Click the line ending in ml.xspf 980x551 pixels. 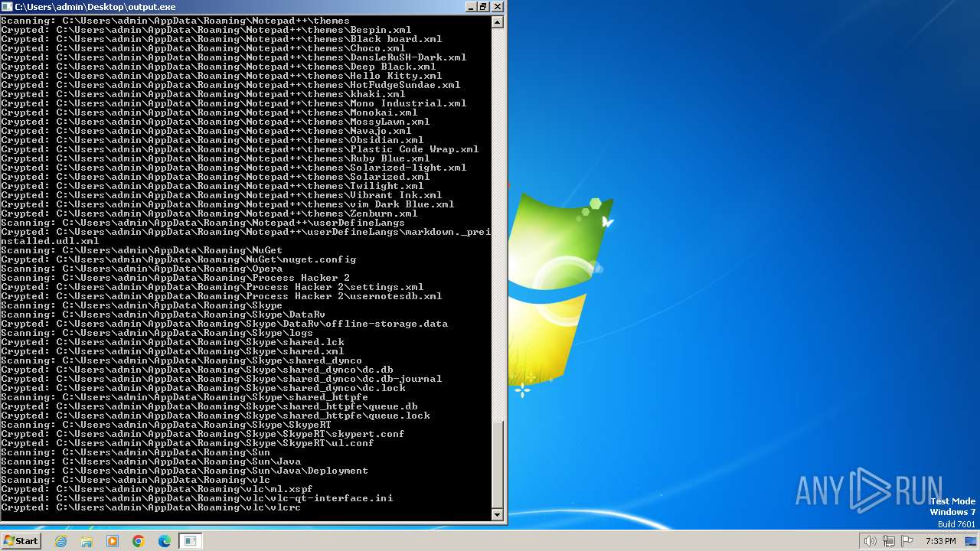157,489
